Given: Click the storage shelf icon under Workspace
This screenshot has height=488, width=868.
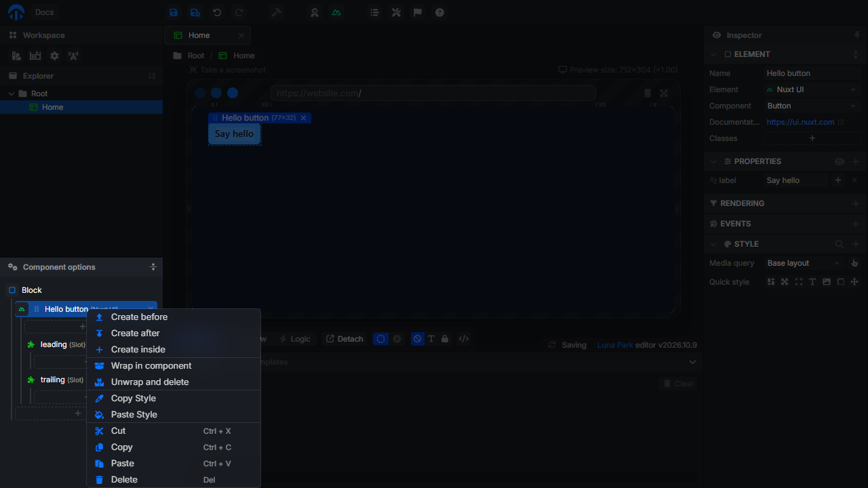Looking at the screenshot, I should pos(35,56).
